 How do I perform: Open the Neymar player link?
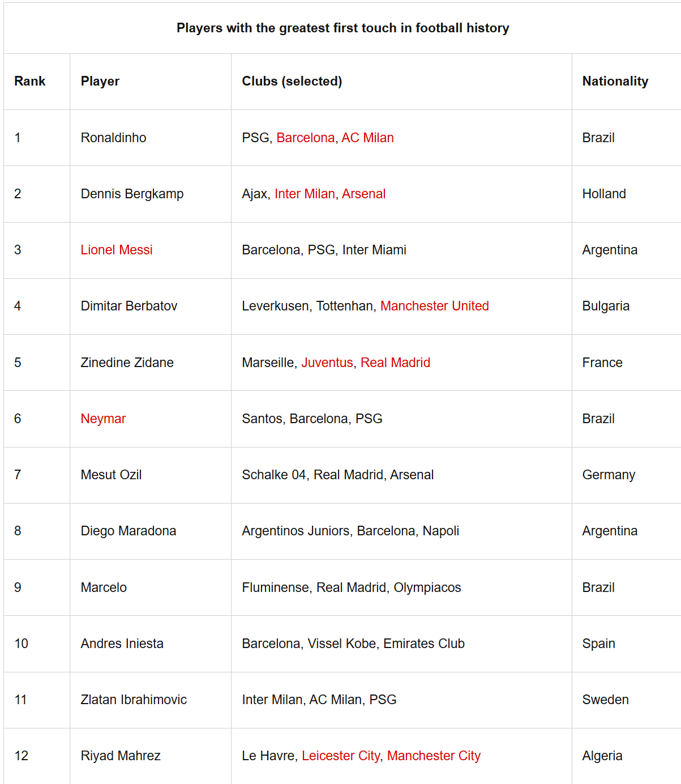tap(103, 419)
